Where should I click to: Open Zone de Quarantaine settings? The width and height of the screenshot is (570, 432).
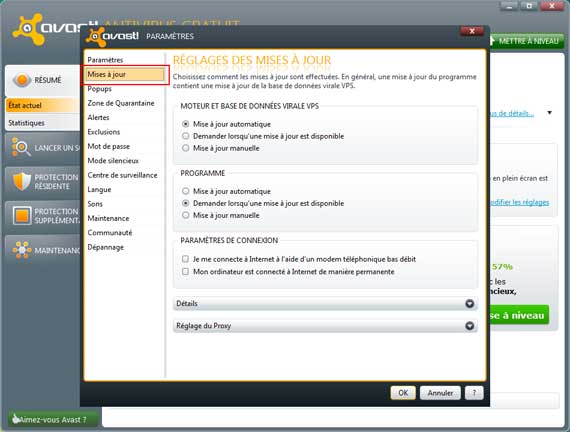(x=121, y=103)
